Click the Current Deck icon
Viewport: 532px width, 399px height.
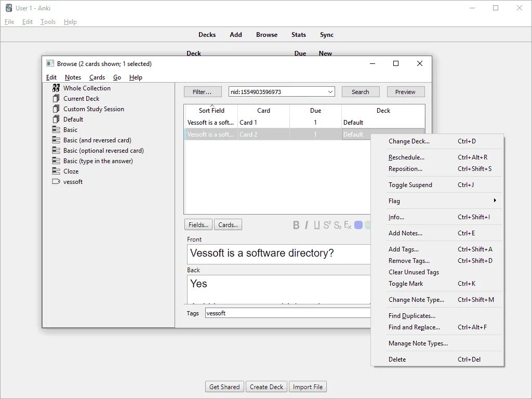click(56, 98)
